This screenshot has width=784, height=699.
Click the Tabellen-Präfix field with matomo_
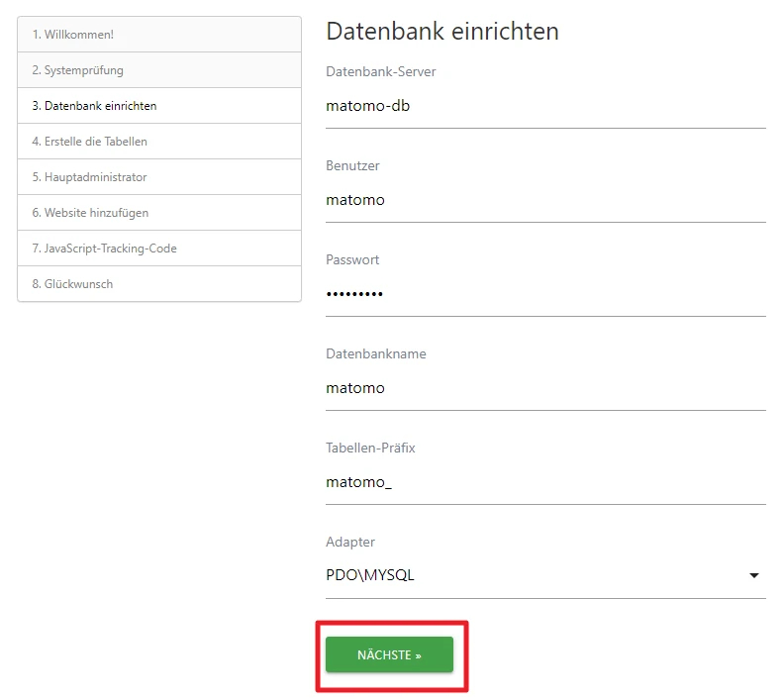tap(544, 482)
